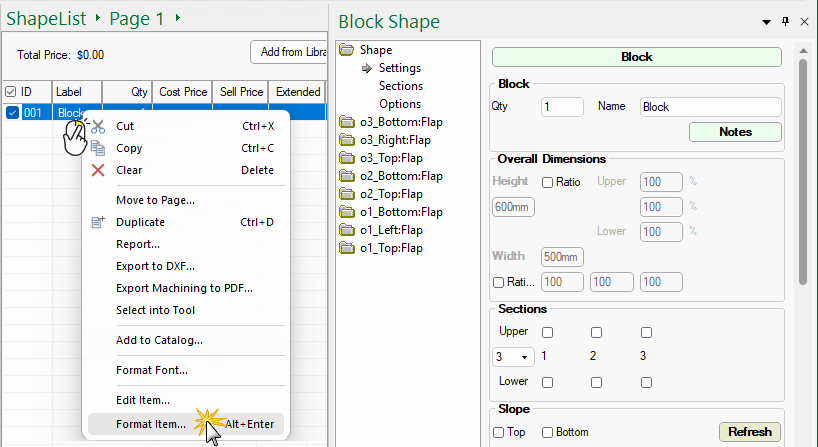
Task: Select the o3_Bottom:Flap folder
Action: (x=348, y=122)
